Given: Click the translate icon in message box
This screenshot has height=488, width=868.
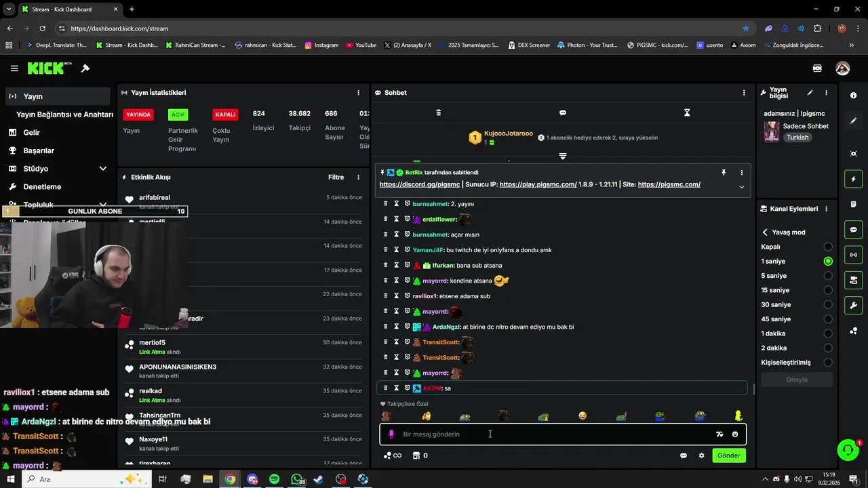Looking at the screenshot, I should [x=719, y=434].
